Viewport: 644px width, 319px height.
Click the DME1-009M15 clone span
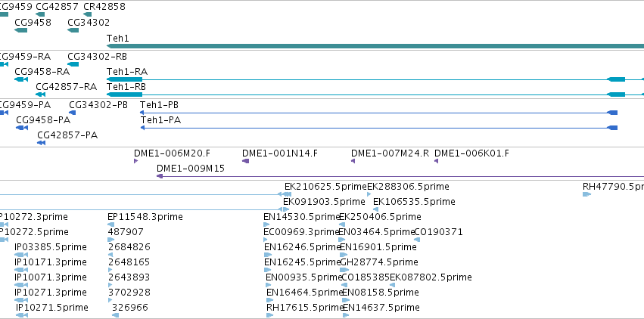[x=400, y=176]
